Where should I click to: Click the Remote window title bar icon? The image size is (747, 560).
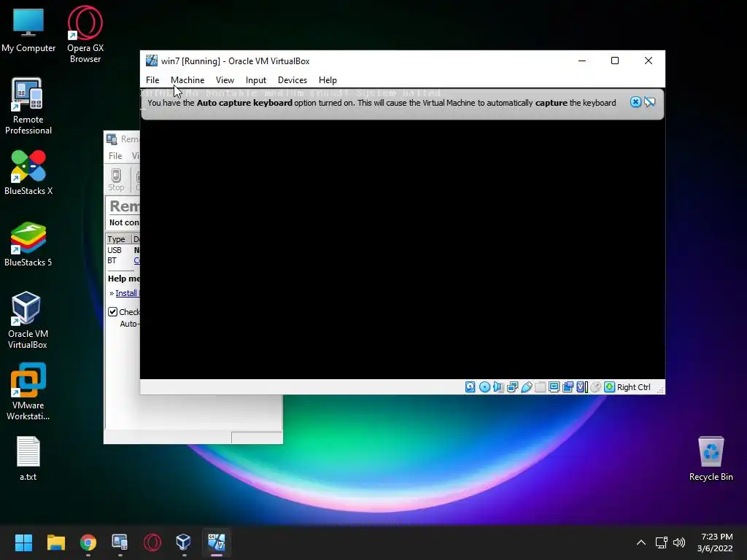click(x=112, y=139)
